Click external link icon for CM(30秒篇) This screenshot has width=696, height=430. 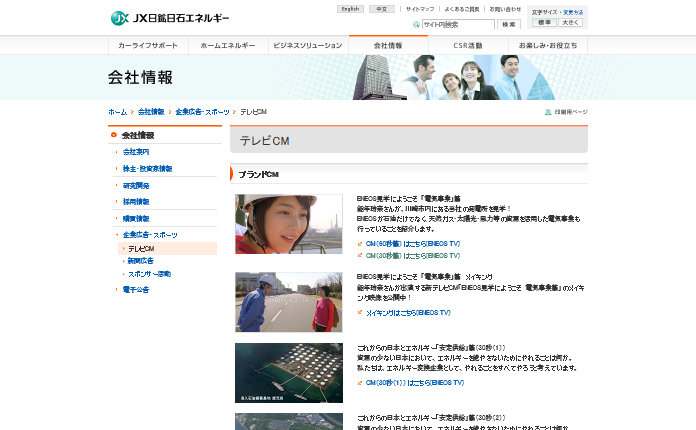point(360,255)
